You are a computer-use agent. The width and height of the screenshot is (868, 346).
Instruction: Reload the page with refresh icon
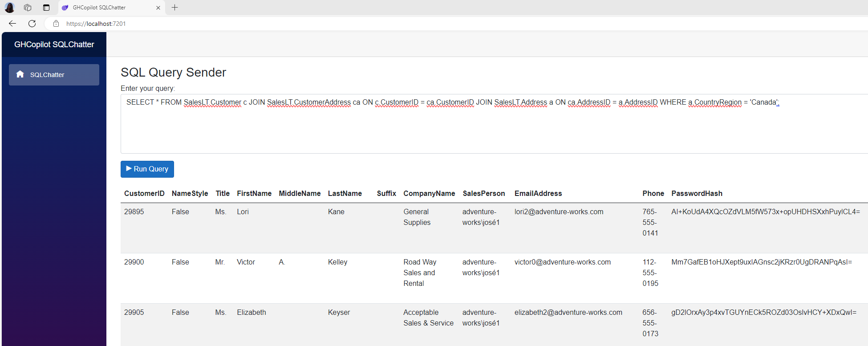tap(32, 24)
